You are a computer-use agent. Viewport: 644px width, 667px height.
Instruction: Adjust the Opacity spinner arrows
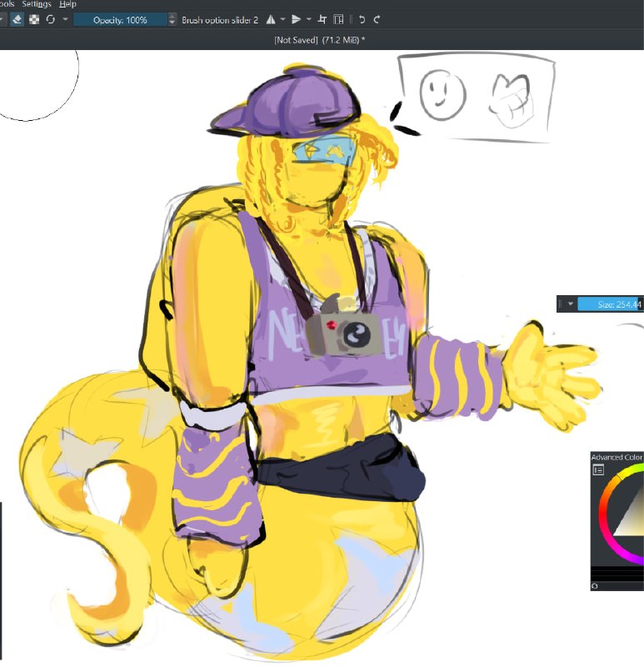click(x=172, y=20)
